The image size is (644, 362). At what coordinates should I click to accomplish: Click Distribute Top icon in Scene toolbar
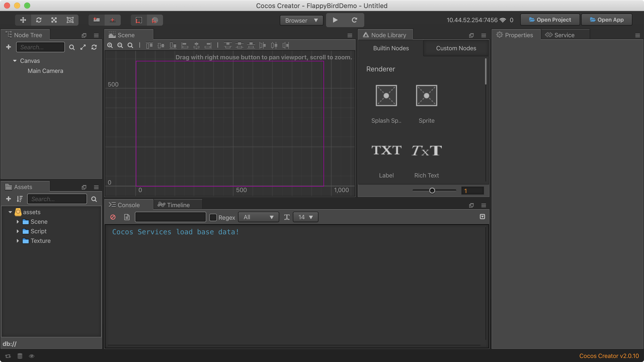[x=228, y=45]
